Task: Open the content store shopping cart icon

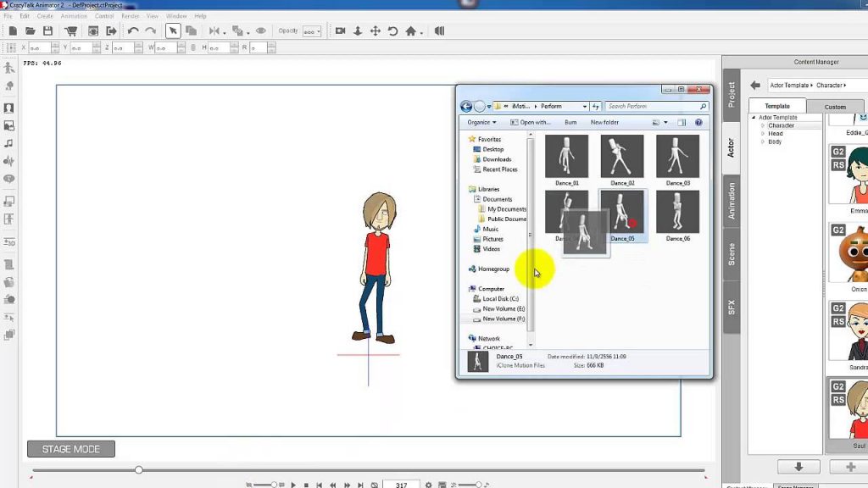Action: 71,31
